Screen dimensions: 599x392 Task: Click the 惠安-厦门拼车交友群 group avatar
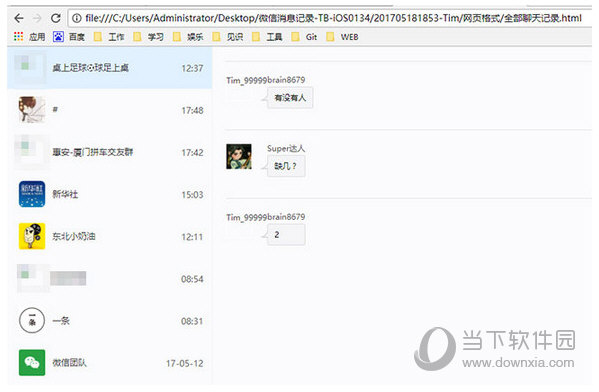pos(31,152)
